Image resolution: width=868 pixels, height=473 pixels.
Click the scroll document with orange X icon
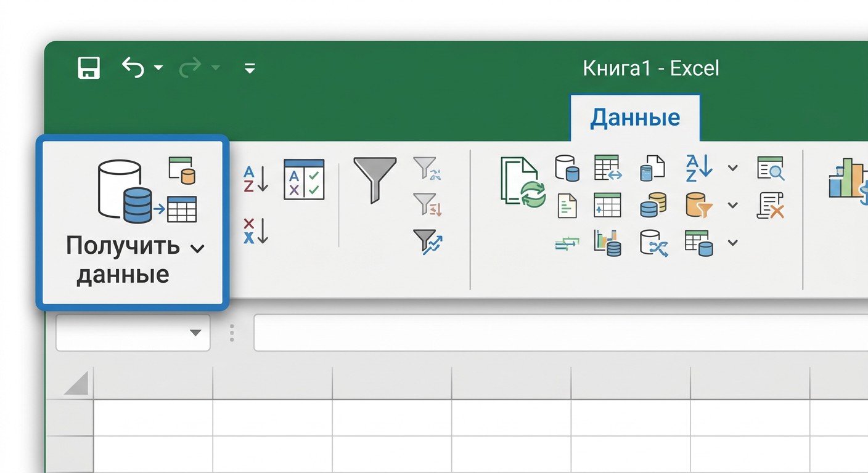point(771,206)
